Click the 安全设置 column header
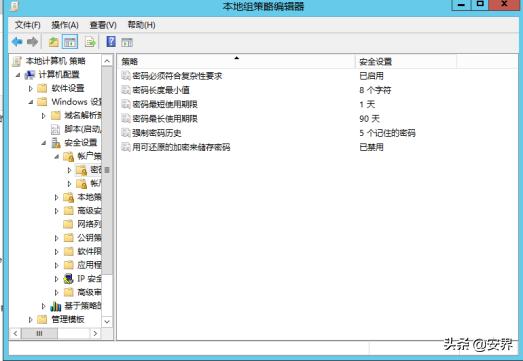523x361 pixels. pyautogui.click(x=406, y=61)
